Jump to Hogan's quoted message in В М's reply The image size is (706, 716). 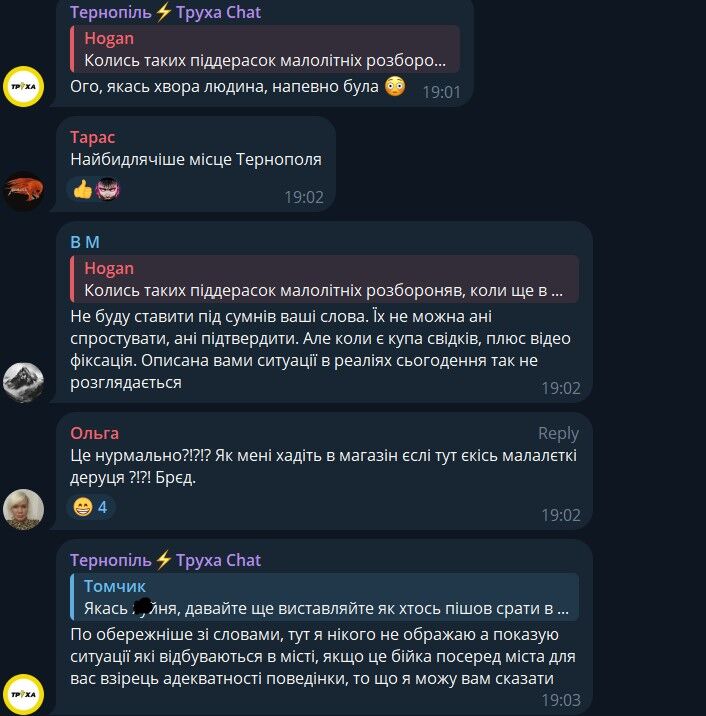[x=325, y=279]
